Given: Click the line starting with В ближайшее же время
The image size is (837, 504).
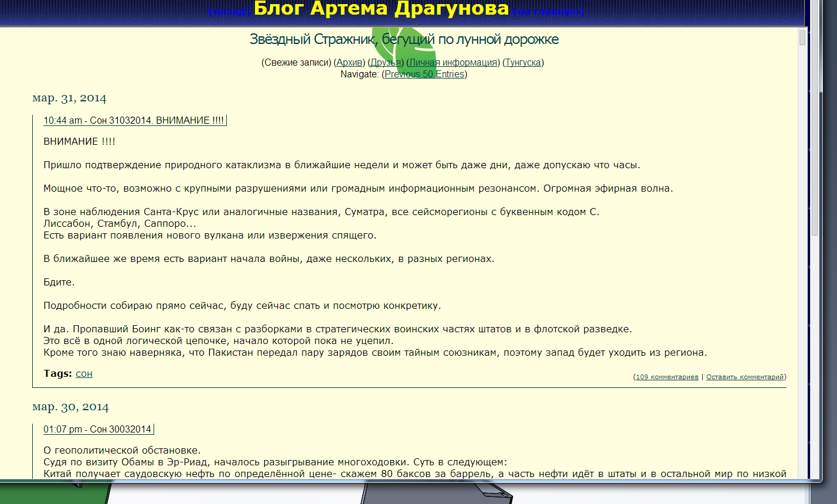Looking at the screenshot, I should (x=268, y=258).
